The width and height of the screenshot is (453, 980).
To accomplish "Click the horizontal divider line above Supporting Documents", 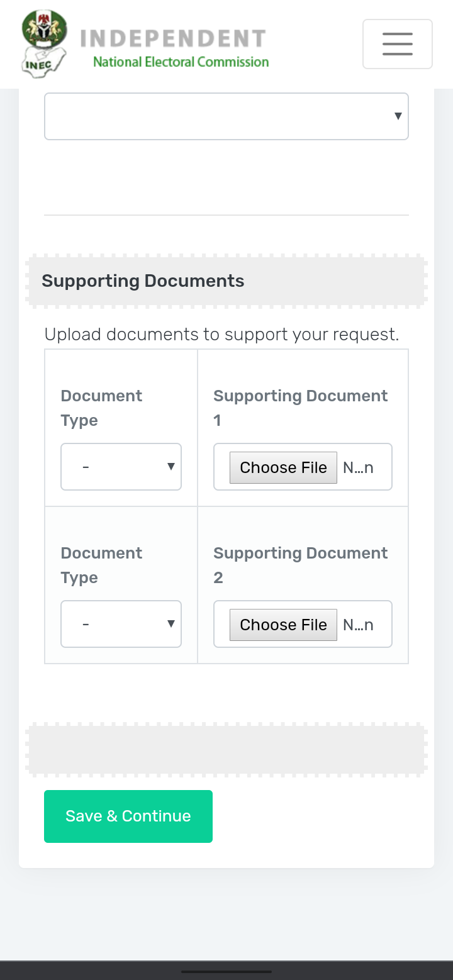I will (226, 215).
